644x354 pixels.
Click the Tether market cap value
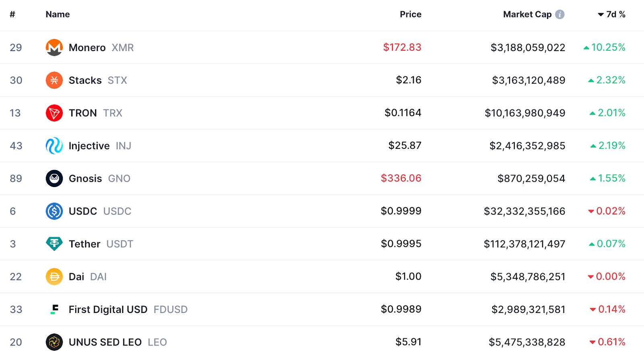click(524, 244)
